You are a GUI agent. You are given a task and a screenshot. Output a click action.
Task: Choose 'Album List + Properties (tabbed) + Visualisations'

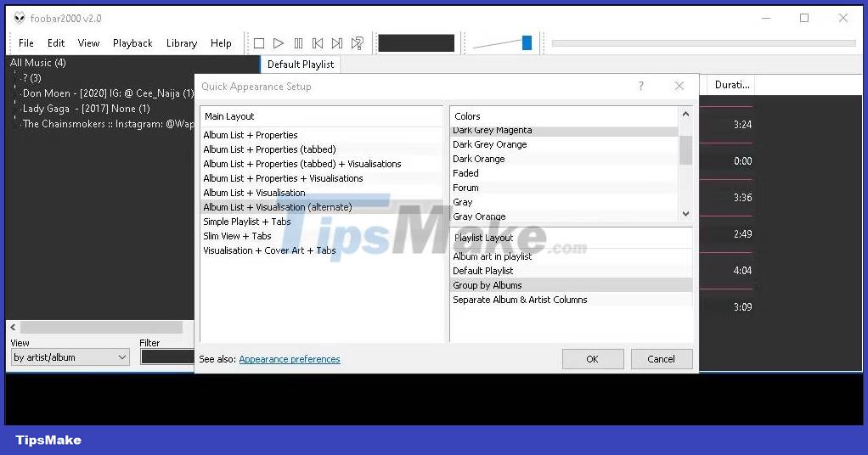[x=321, y=164]
